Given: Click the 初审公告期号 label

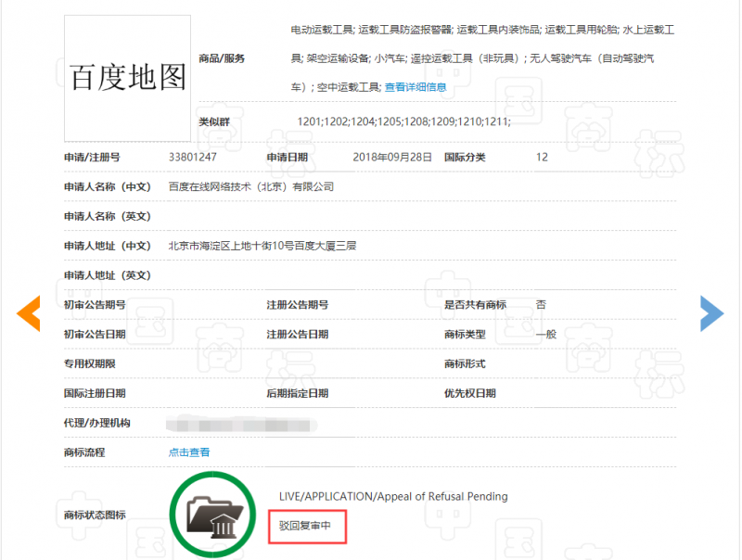Looking at the screenshot, I should pyautogui.click(x=95, y=305).
